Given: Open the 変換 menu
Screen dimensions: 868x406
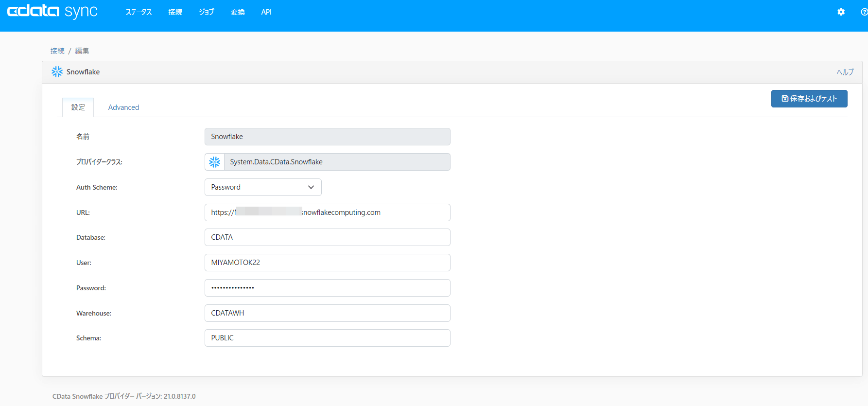Looking at the screenshot, I should point(238,12).
